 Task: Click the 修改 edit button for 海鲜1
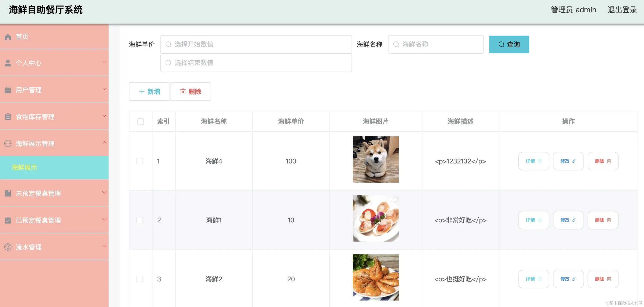(568, 220)
